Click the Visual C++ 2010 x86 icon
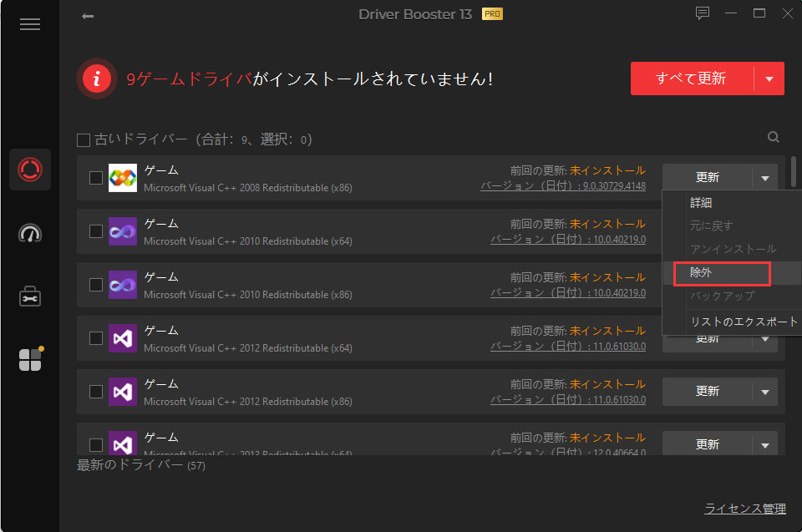 [x=123, y=285]
